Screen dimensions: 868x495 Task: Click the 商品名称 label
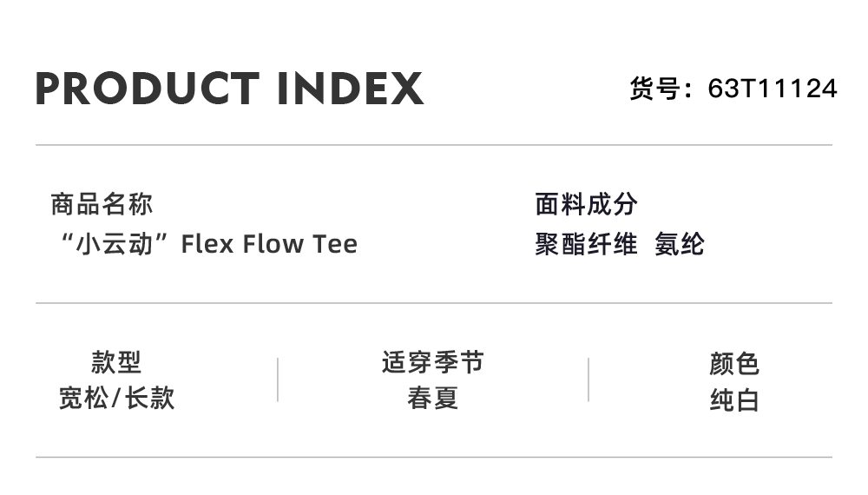point(102,205)
